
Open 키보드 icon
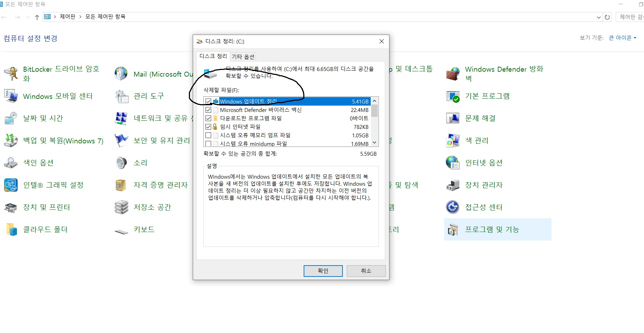pyautogui.click(x=121, y=231)
